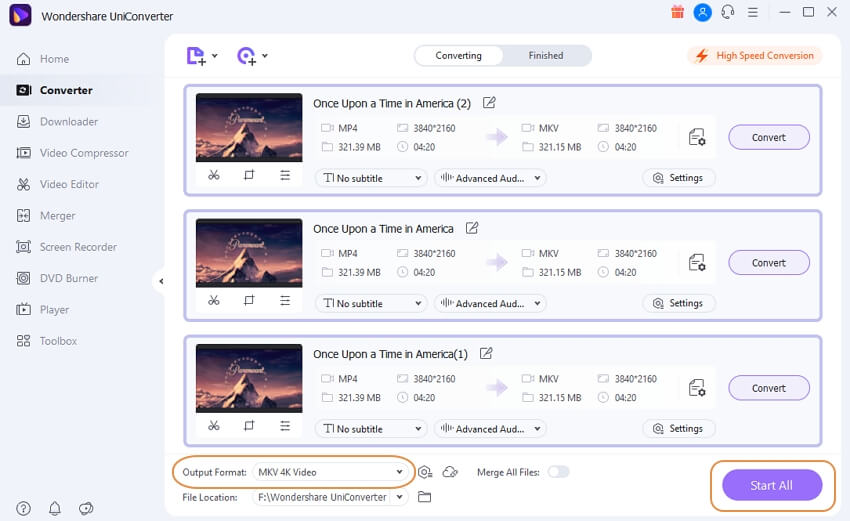Screen dimensions: 850x521
Task: Open output file settings icon for America (2)
Action: click(x=697, y=137)
